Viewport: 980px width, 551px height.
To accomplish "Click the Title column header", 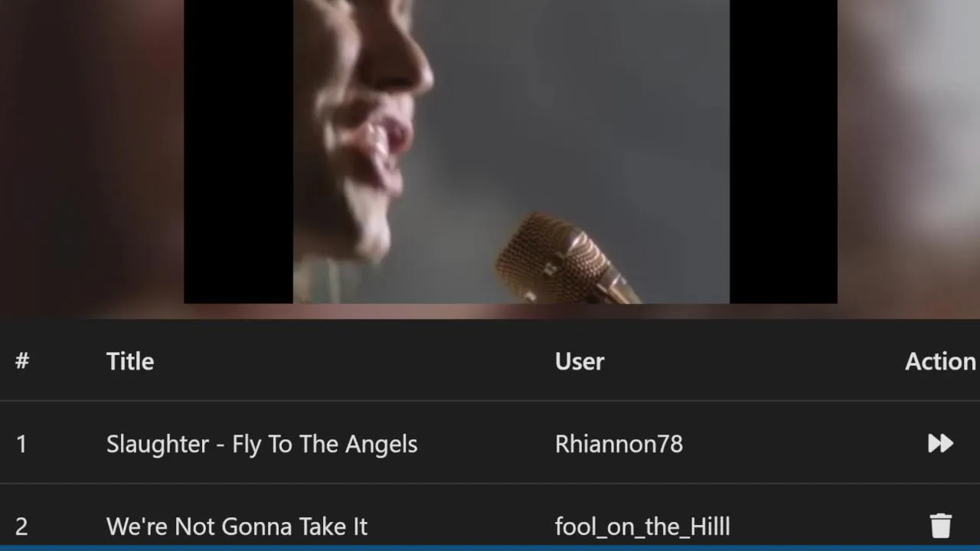I will coord(130,361).
